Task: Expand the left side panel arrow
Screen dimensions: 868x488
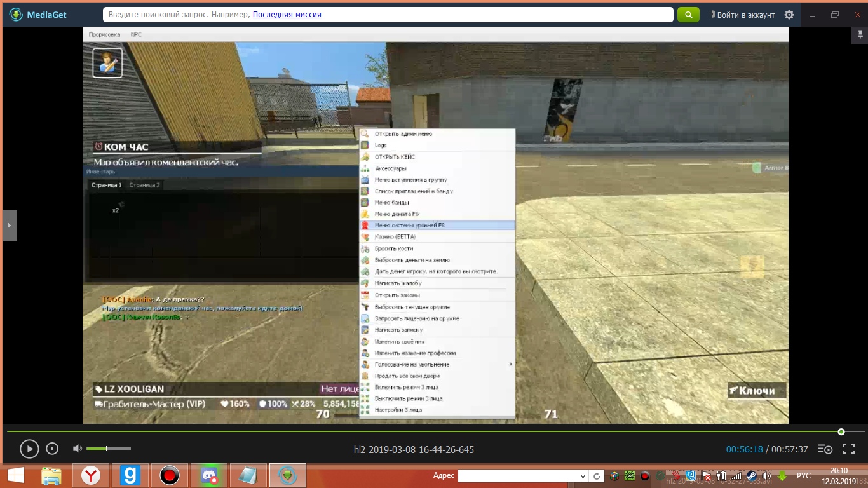Action: (9, 225)
